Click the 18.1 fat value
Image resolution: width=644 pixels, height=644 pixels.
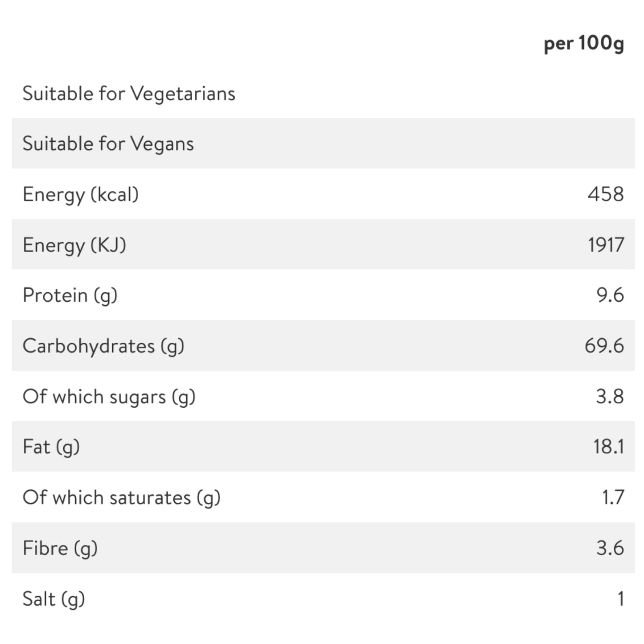click(x=608, y=447)
